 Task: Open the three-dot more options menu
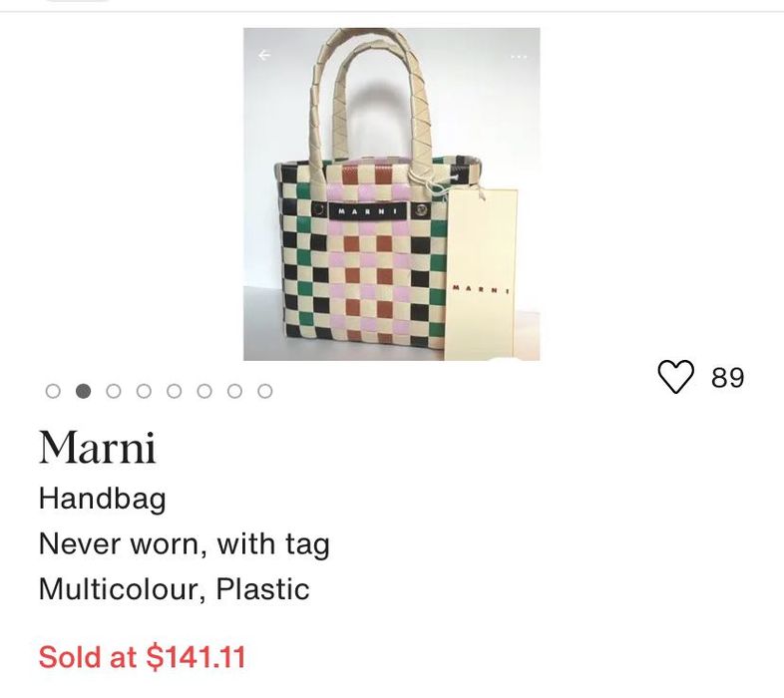[519, 57]
